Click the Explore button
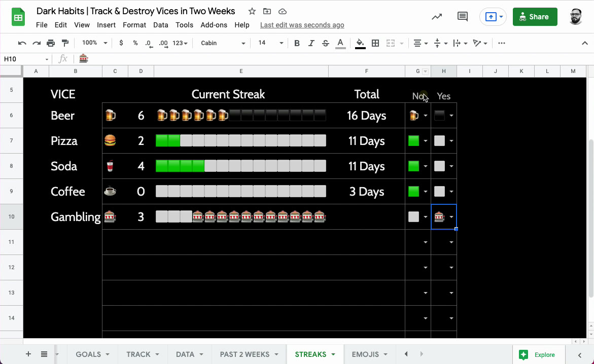The image size is (594, 364). click(x=538, y=355)
